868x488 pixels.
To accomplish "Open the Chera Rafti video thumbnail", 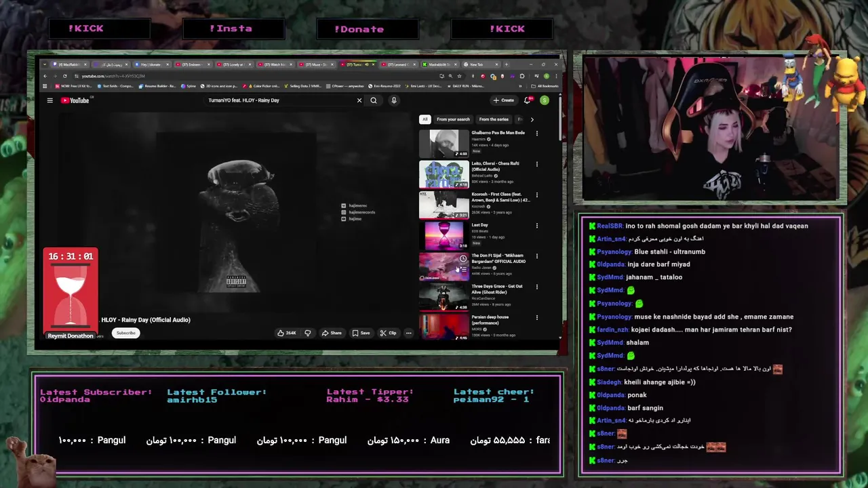I will pyautogui.click(x=443, y=174).
